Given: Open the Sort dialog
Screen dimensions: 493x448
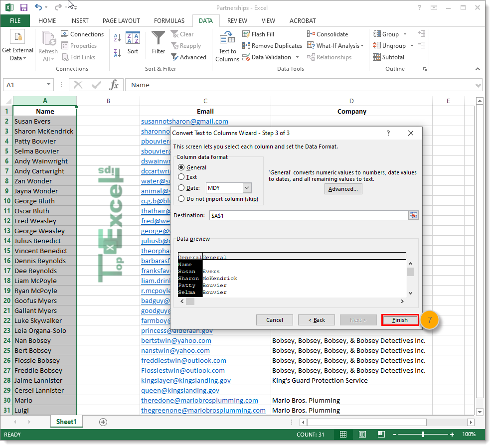Looking at the screenshot, I should [133, 43].
